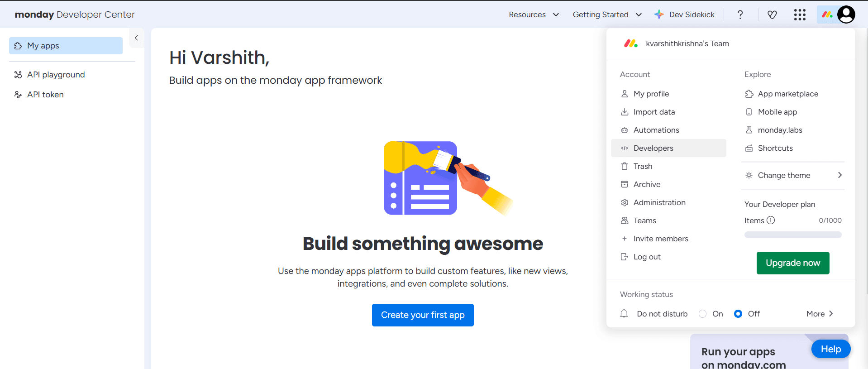Click the Hi Varshith, heading
Image resolution: width=868 pixels, height=369 pixels.
(219, 58)
